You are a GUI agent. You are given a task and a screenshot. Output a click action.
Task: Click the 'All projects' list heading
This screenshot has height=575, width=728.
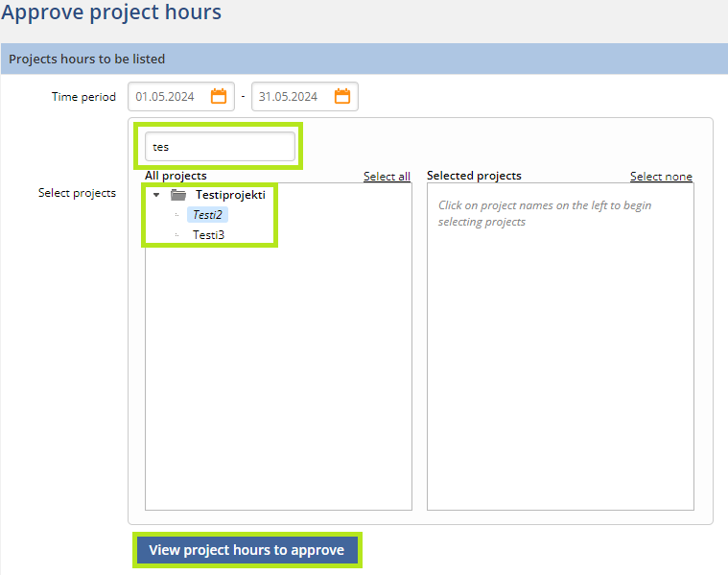pos(176,176)
